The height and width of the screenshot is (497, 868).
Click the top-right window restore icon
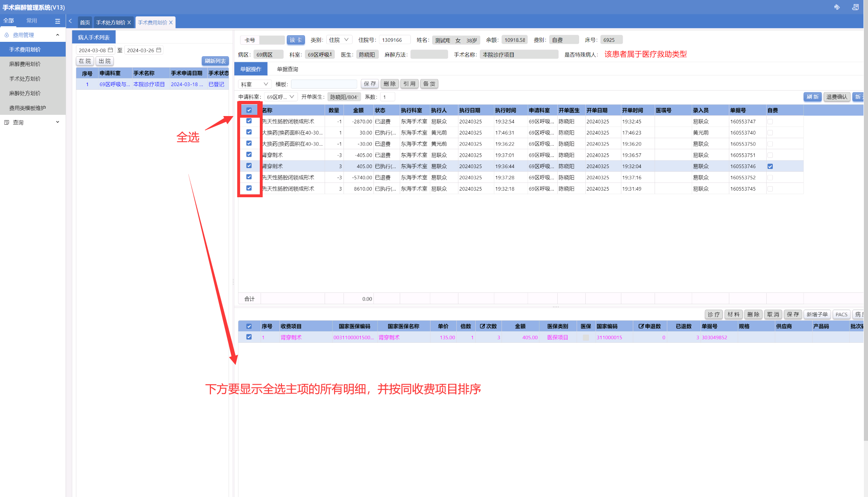855,7
